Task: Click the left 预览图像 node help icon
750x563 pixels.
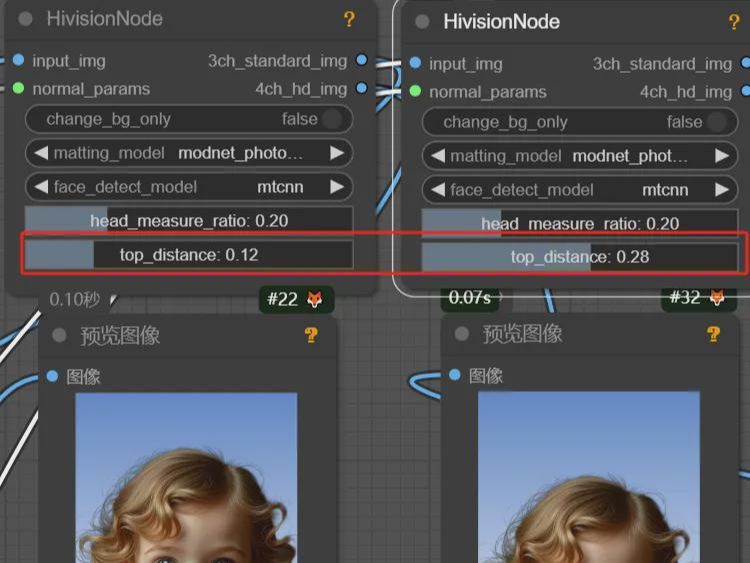Action: coord(311,335)
